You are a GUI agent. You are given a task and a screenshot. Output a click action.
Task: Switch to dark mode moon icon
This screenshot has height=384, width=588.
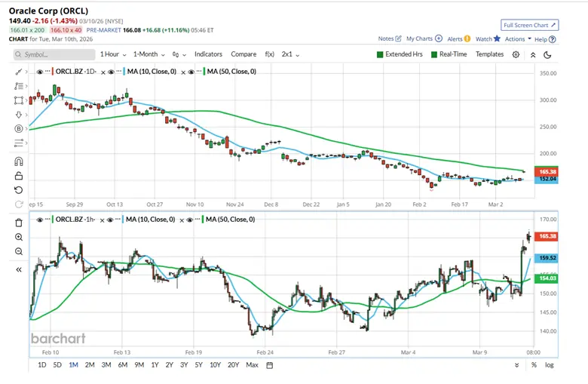[x=547, y=55]
